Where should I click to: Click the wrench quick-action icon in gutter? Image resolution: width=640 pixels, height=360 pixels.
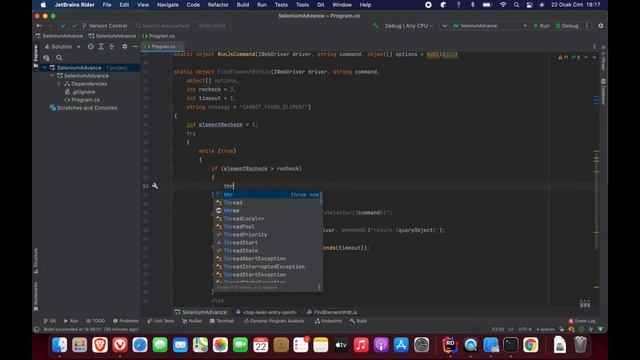point(155,186)
